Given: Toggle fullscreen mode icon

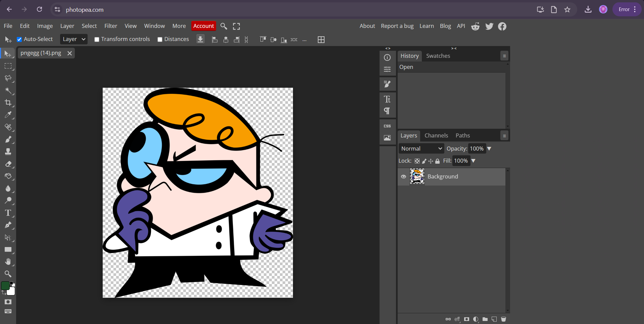Looking at the screenshot, I should point(237,26).
